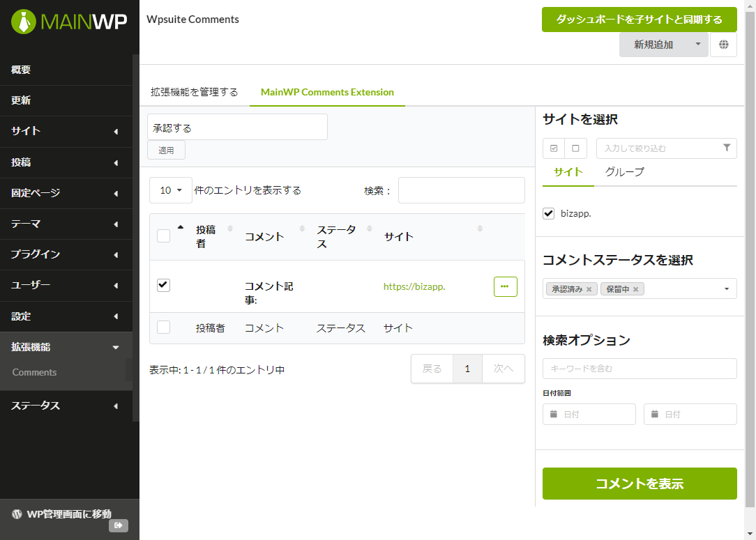Go to the 次へ next page

pyautogui.click(x=504, y=369)
